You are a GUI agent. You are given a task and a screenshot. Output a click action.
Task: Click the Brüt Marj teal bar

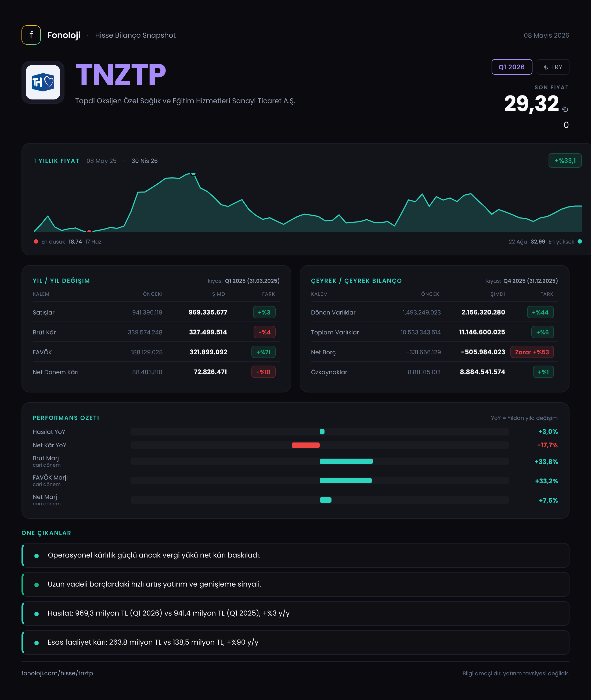(346, 461)
